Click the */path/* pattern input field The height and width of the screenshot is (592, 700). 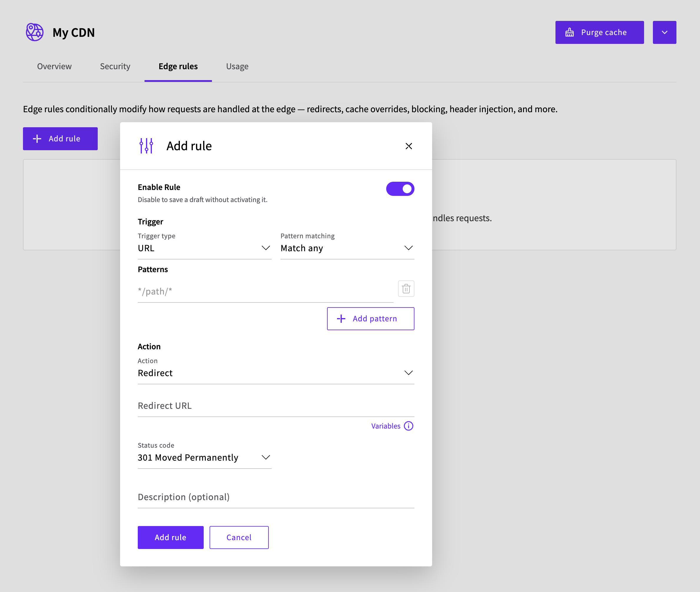[x=265, y=291]
